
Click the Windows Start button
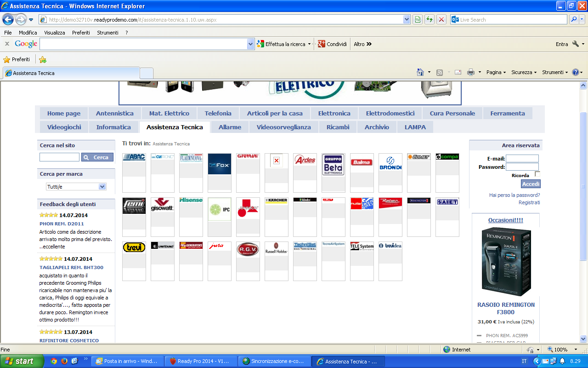pos(22,361)
